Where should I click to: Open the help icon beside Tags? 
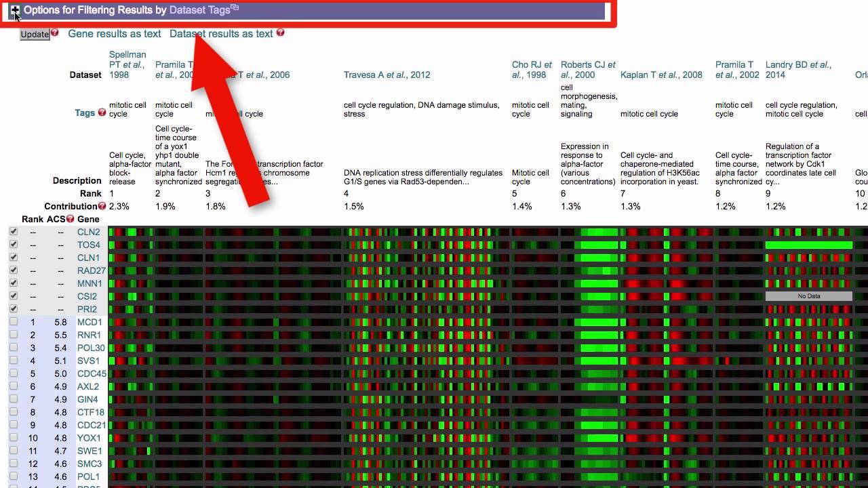(102, 113)
